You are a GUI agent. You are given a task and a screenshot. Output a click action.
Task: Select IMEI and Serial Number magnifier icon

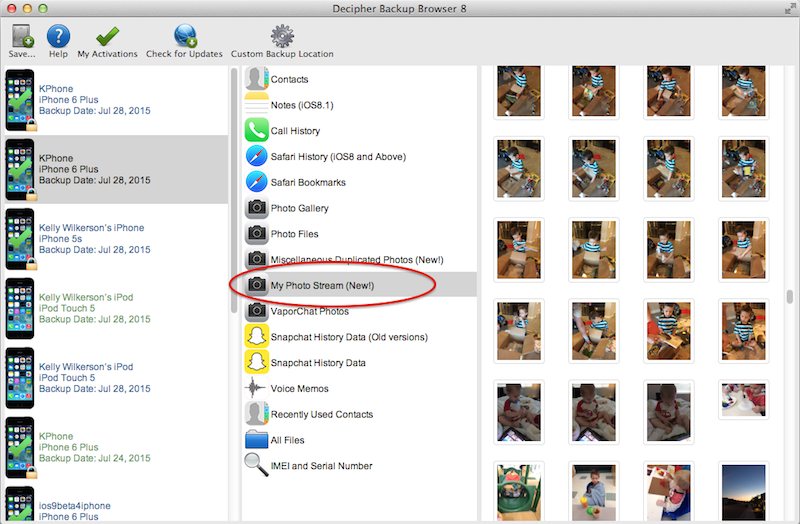coord(256,465)
